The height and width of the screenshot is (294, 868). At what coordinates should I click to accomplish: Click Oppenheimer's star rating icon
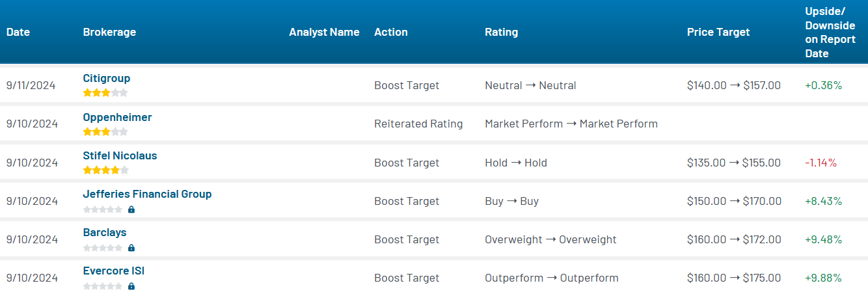105,132
